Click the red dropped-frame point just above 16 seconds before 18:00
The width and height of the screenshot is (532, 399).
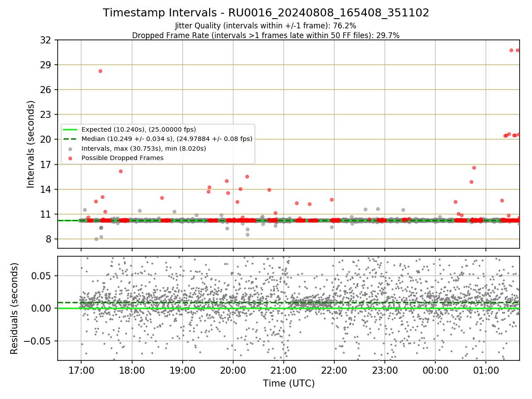(121, 171)
